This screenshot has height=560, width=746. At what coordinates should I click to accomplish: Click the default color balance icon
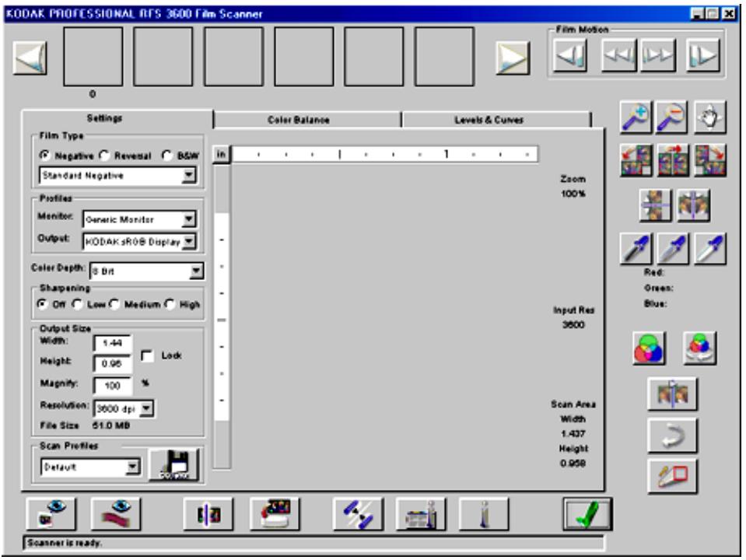point(699,348)
